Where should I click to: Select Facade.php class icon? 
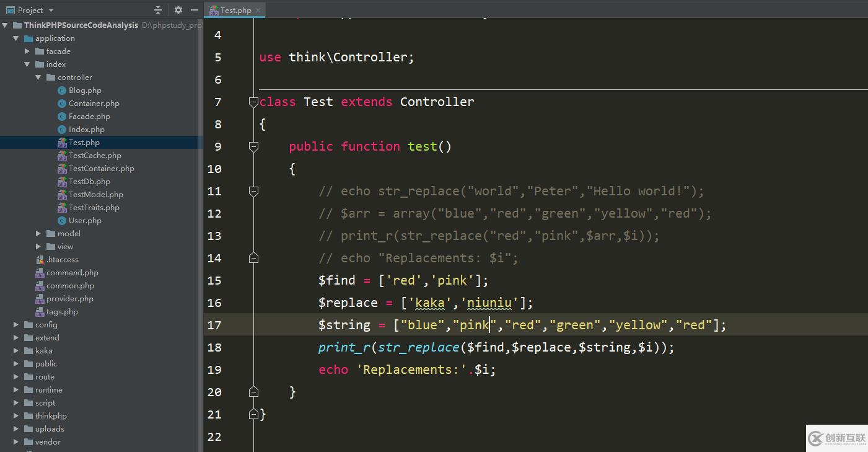coord(62,117)
